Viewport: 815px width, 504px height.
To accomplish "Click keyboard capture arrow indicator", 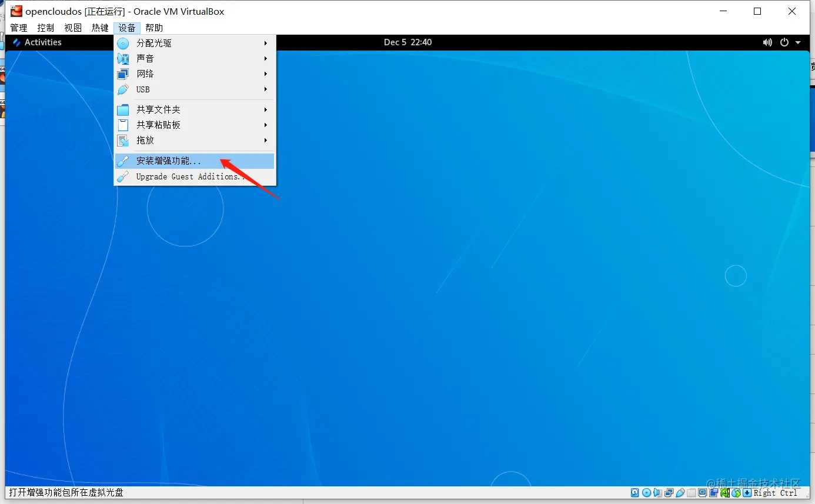I will 747,493.
